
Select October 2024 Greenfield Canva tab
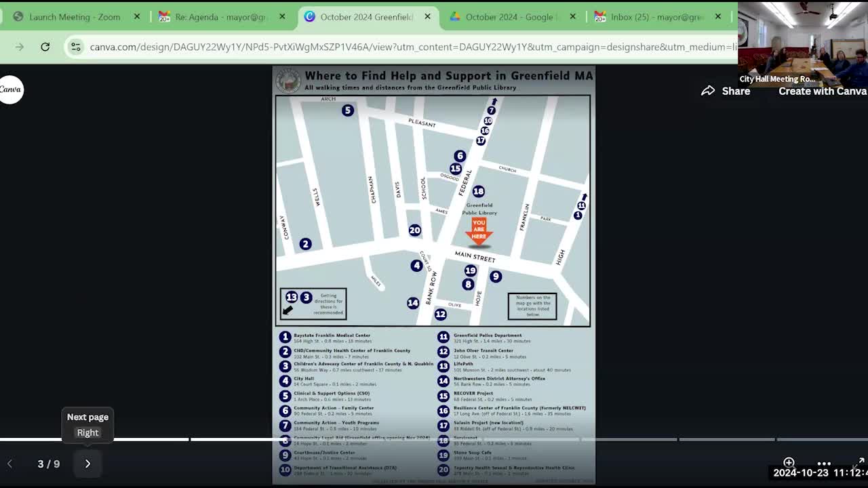pyautogui.click(x=366, y=17)
